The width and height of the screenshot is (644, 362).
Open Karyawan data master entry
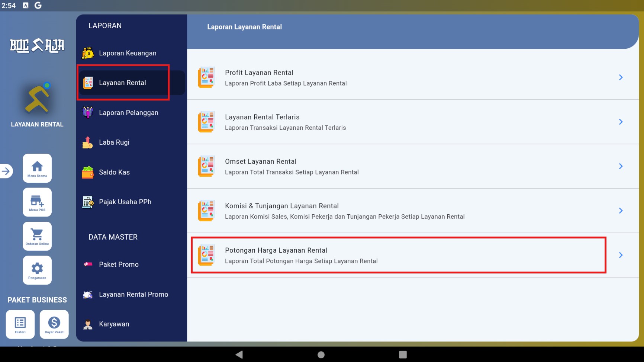[x=131, y=324]
